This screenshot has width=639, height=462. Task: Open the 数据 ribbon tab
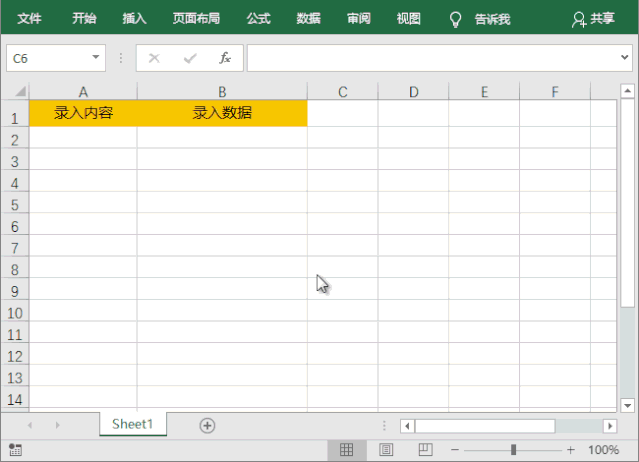(x=308, y=18)
